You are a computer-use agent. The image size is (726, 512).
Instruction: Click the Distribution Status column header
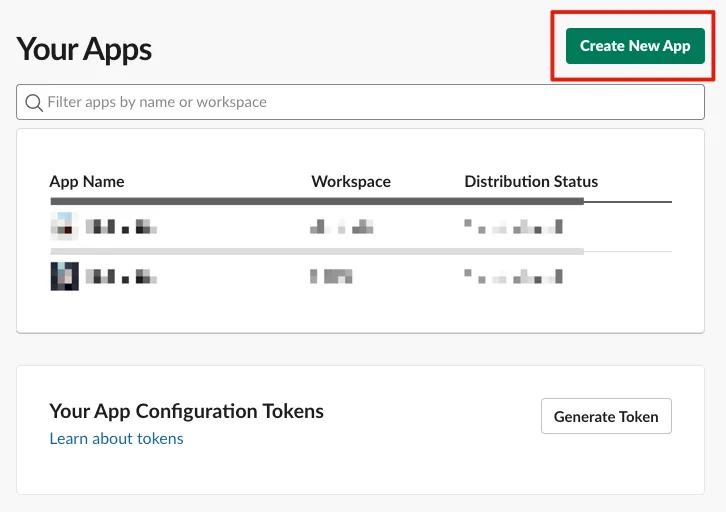click(x=531, y=181)
